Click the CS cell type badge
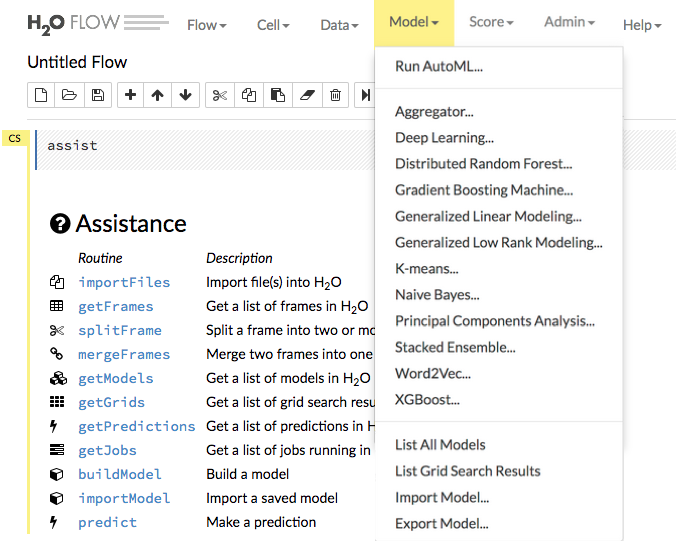676x544 pixels. click(15, 138)
